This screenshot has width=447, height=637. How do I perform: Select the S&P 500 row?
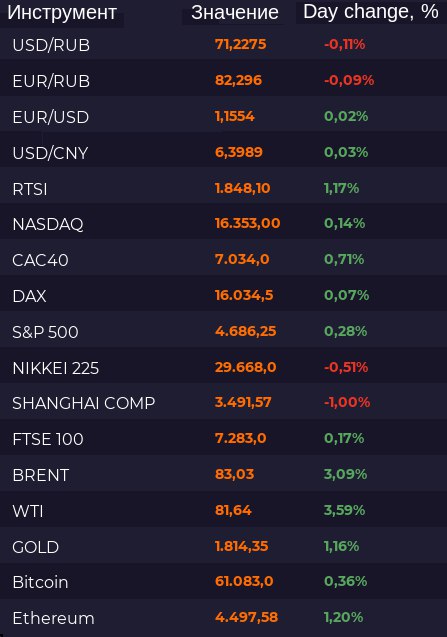point(224,332)
